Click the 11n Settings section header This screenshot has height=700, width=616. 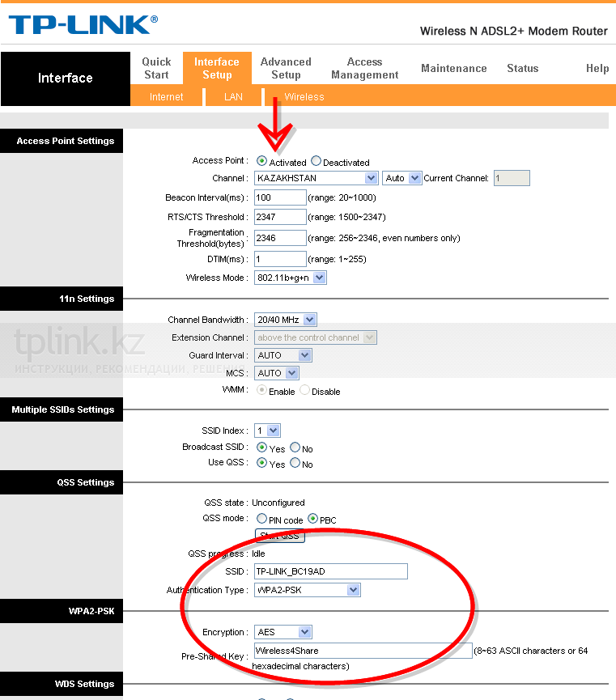(x=62, y=299)
